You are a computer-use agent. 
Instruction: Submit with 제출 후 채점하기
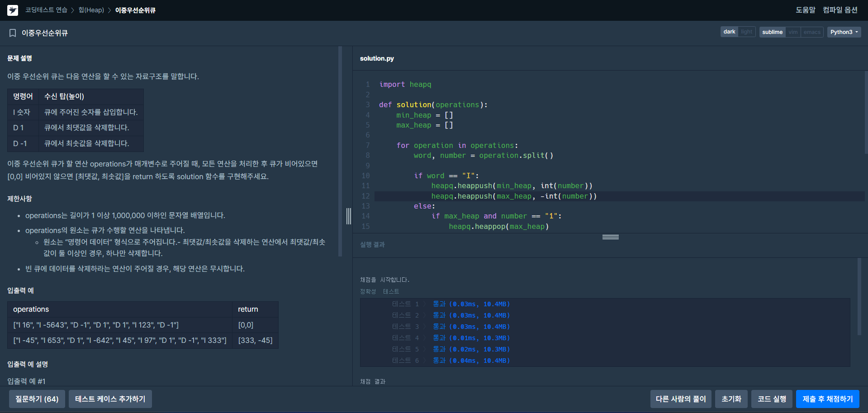[828, 399]
